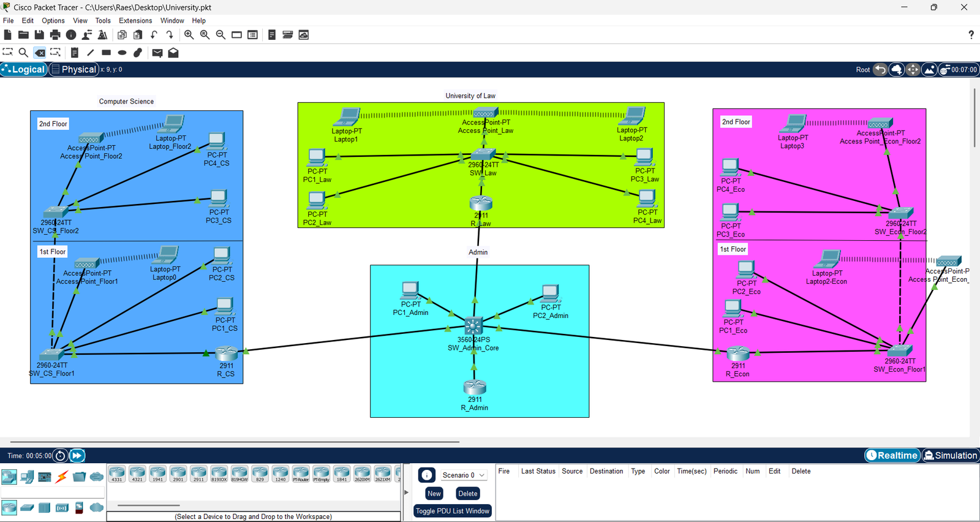The image size is (980, 522).
Task: Create a new network file
Action: pyautogui.click(x=7, y=35)
